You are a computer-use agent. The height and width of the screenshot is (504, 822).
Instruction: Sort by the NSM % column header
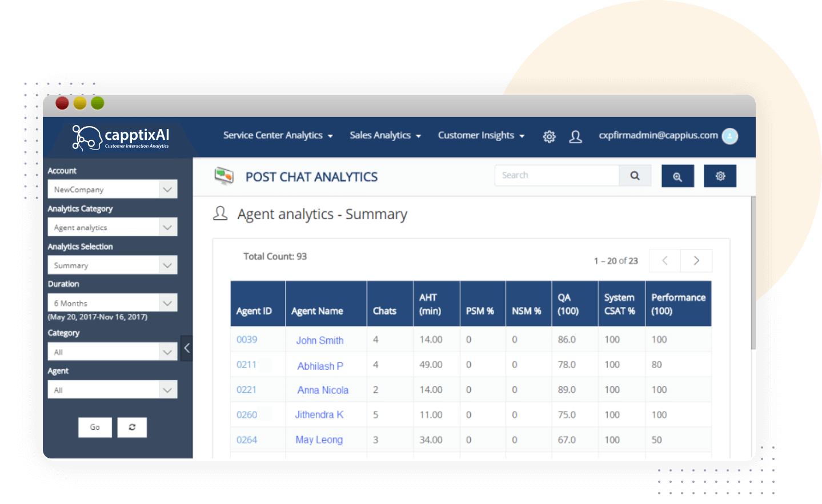(x=528, y=304)
